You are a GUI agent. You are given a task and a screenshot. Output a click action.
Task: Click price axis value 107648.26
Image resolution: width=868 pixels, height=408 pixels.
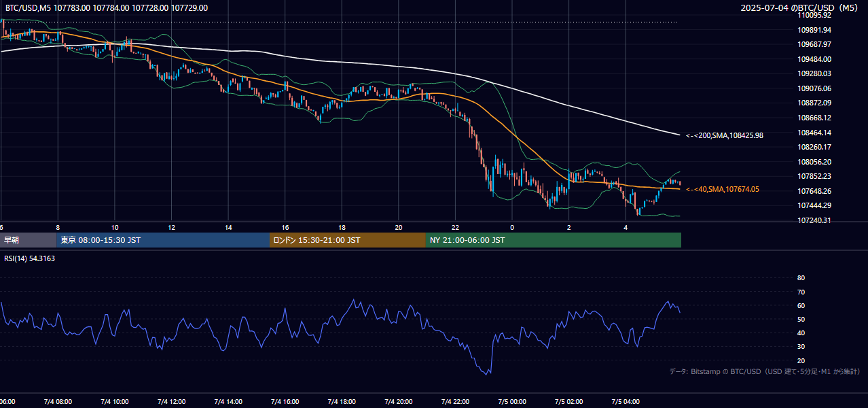click(x=814, y=191)
